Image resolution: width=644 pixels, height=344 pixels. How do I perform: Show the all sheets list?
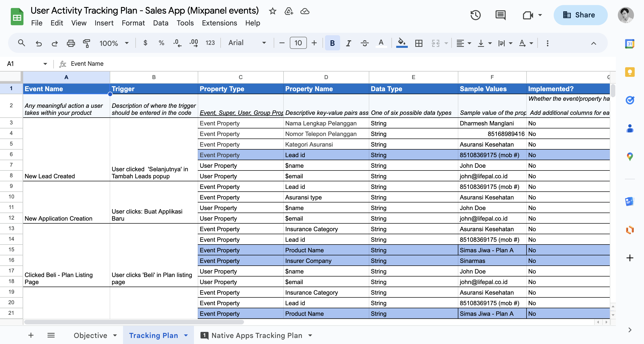point(51,335)
